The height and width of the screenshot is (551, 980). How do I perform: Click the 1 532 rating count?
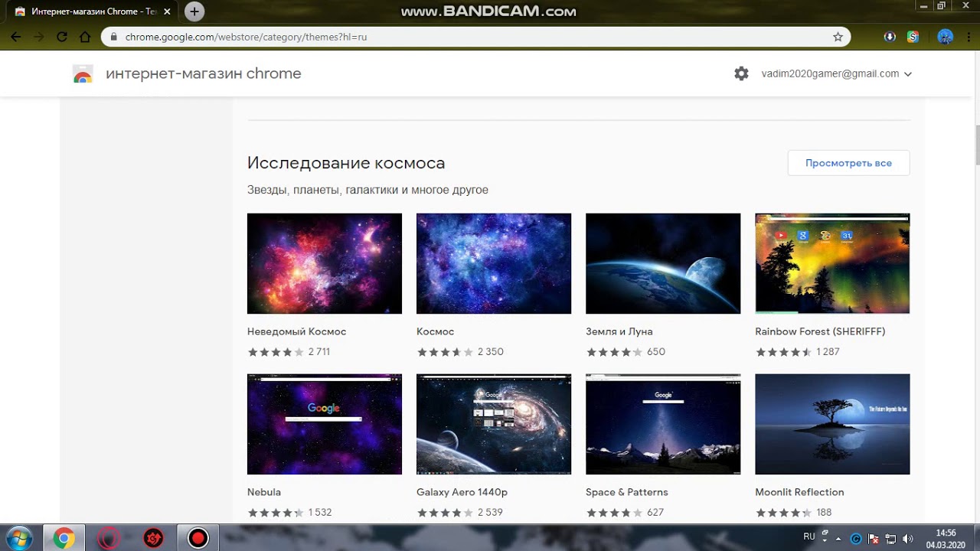[x=320, y=513]
